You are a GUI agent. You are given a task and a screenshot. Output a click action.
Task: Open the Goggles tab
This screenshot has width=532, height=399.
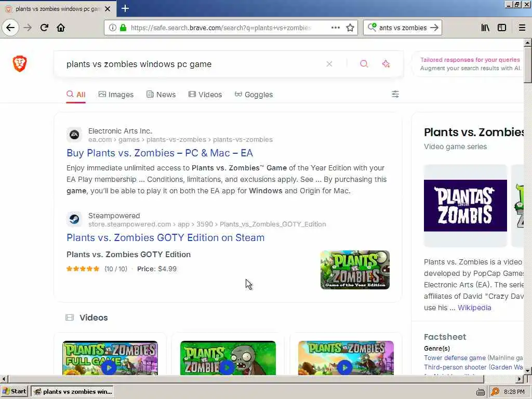click(x=254, y=95)
